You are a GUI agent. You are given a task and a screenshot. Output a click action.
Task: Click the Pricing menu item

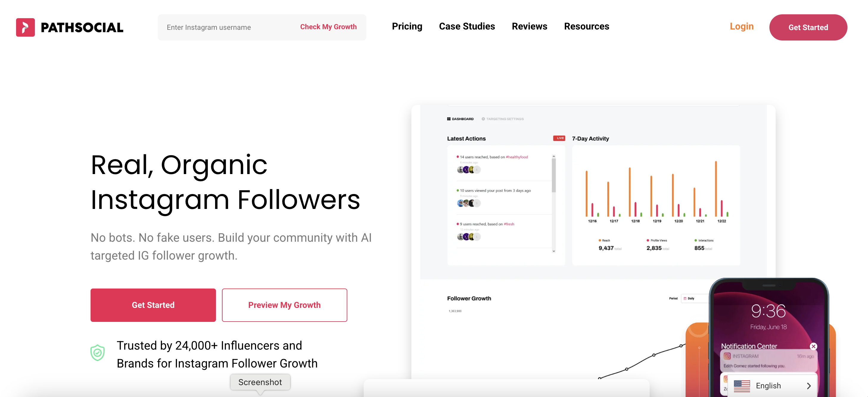tap(407, 26)
